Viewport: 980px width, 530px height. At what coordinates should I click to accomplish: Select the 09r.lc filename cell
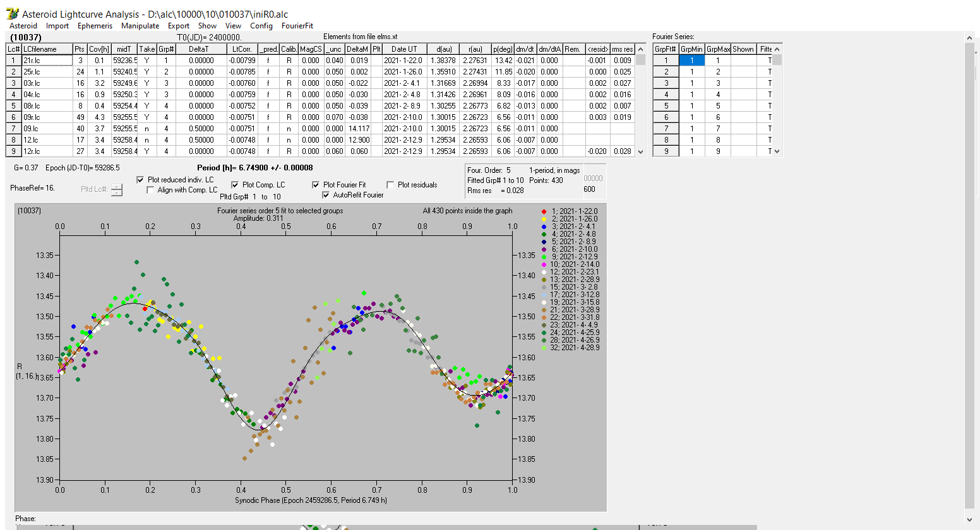[47, 117]
